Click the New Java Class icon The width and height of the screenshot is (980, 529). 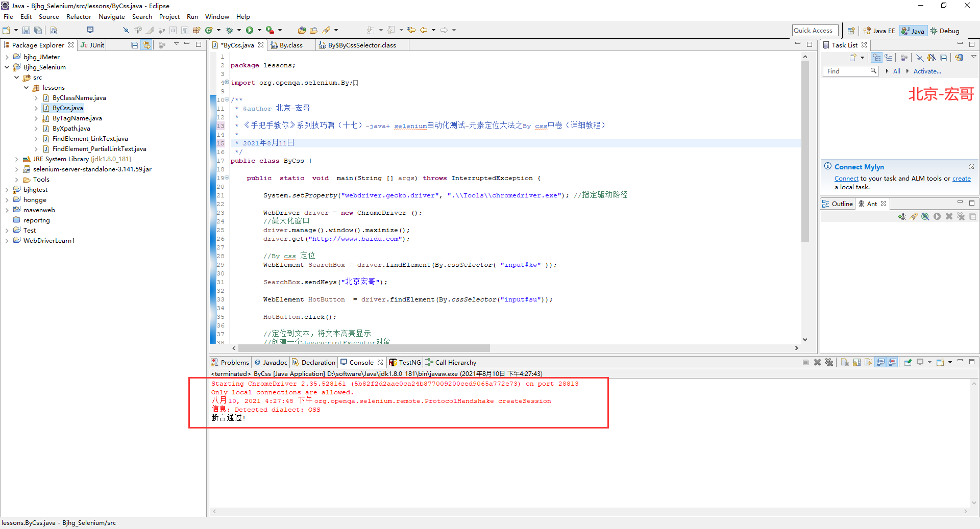208,31
